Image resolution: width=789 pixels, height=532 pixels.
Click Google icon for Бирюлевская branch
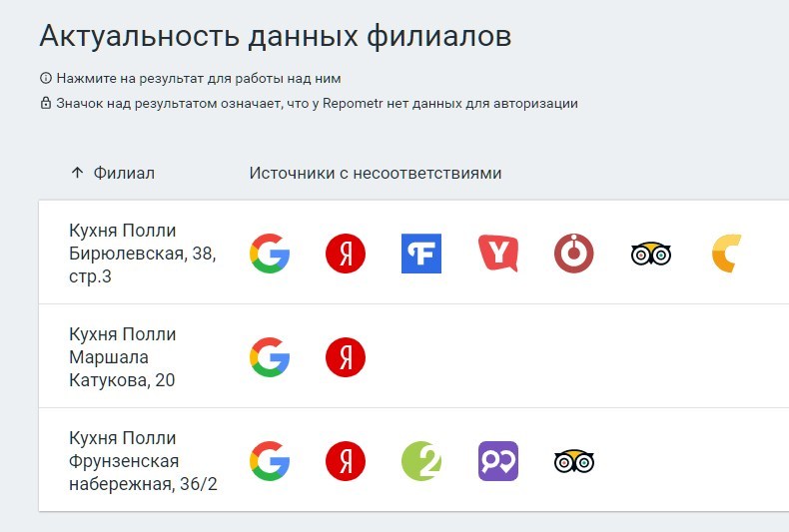click(270, 254)
